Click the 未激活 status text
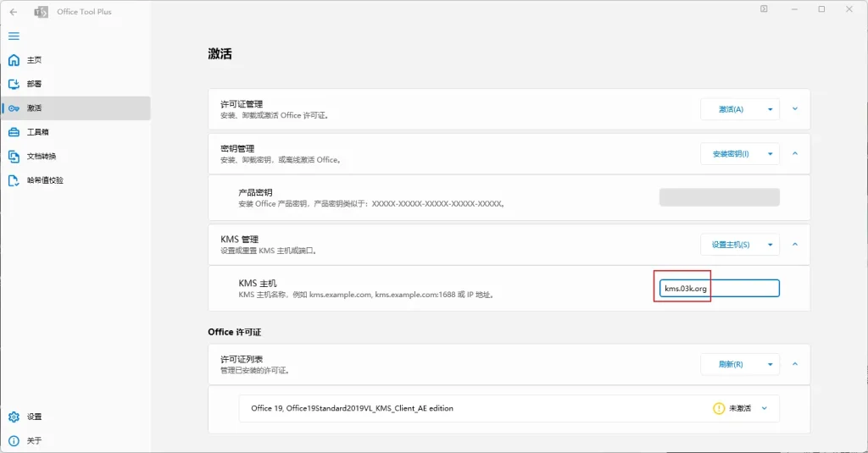Screen dimensions: 868x453 tap(739, 408)
